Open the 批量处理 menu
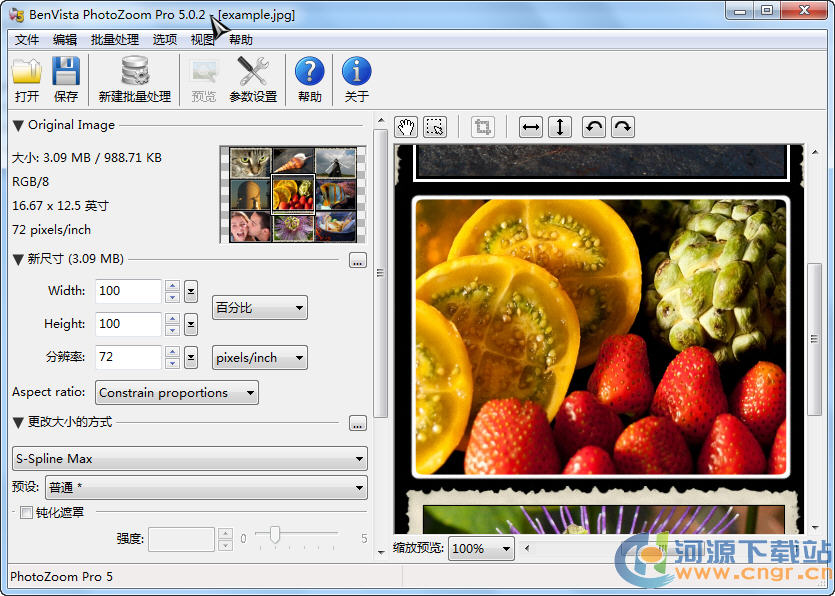The width and height of the screenshot is (835, 596). (115, 40)
